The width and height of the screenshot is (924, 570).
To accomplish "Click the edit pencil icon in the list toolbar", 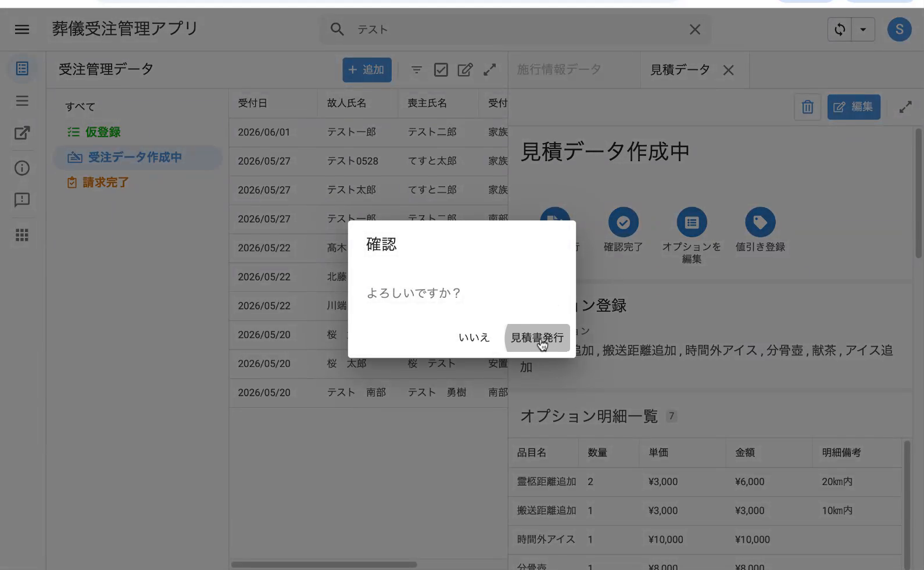I will pyautogui.click(x=465, y=70).
